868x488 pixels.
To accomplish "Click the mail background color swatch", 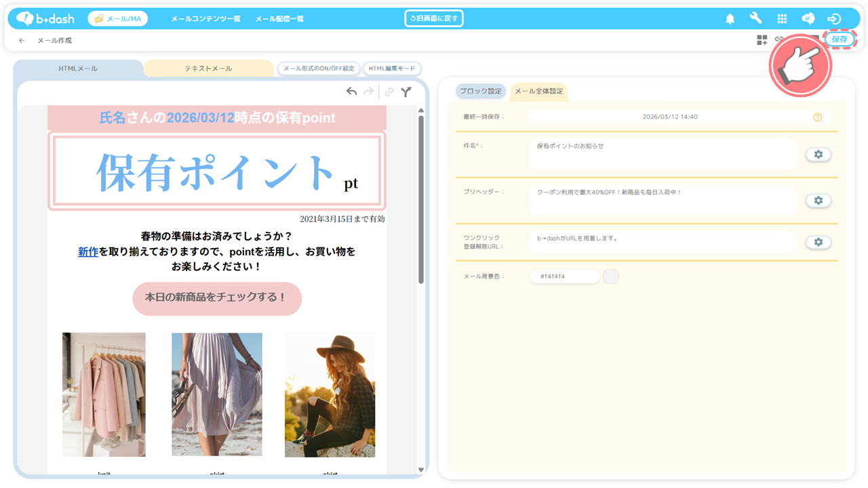I will [610, 277].
